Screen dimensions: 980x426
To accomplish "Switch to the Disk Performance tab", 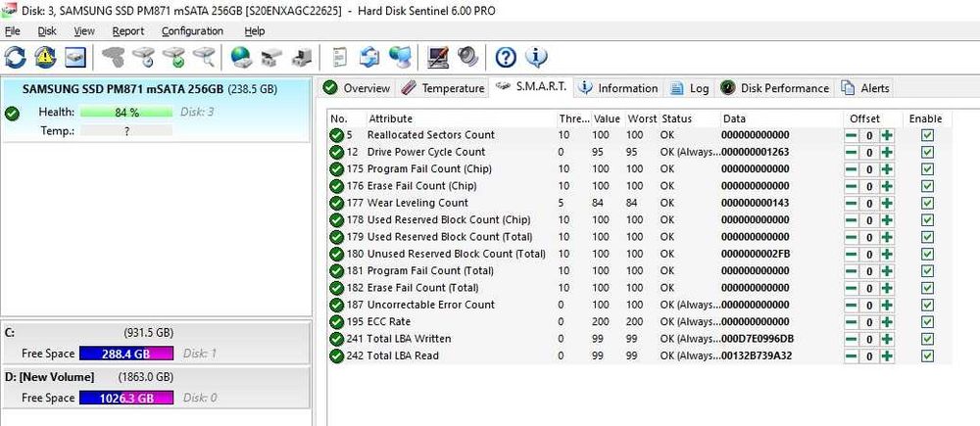I will (775, 88).
